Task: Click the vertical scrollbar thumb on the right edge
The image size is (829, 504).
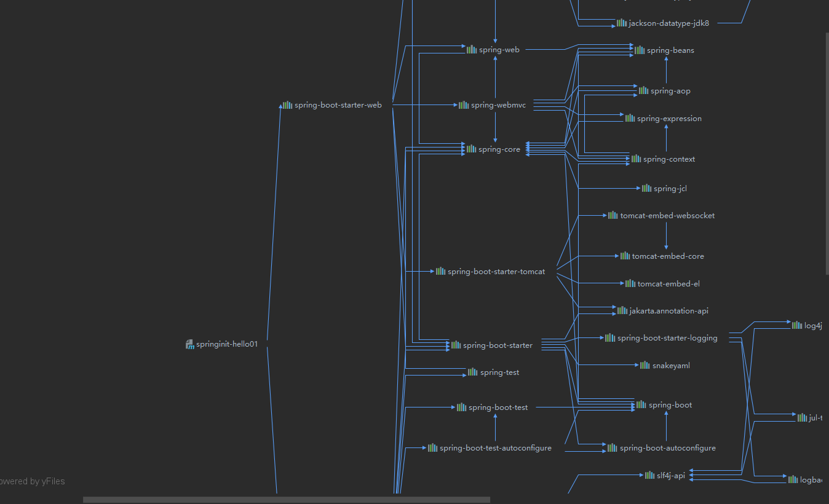Action: (x=827, y=154)
